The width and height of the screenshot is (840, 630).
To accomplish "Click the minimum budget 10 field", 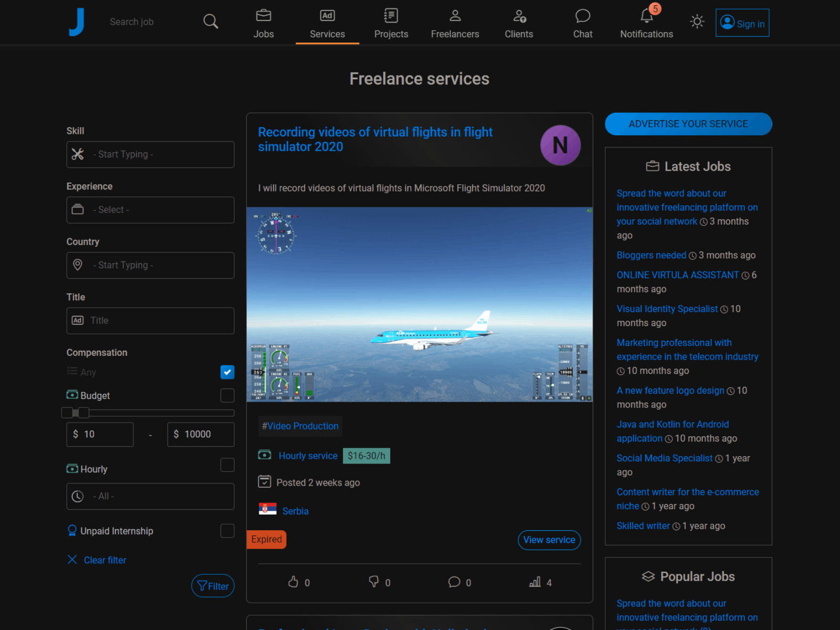I will point(100,435).
